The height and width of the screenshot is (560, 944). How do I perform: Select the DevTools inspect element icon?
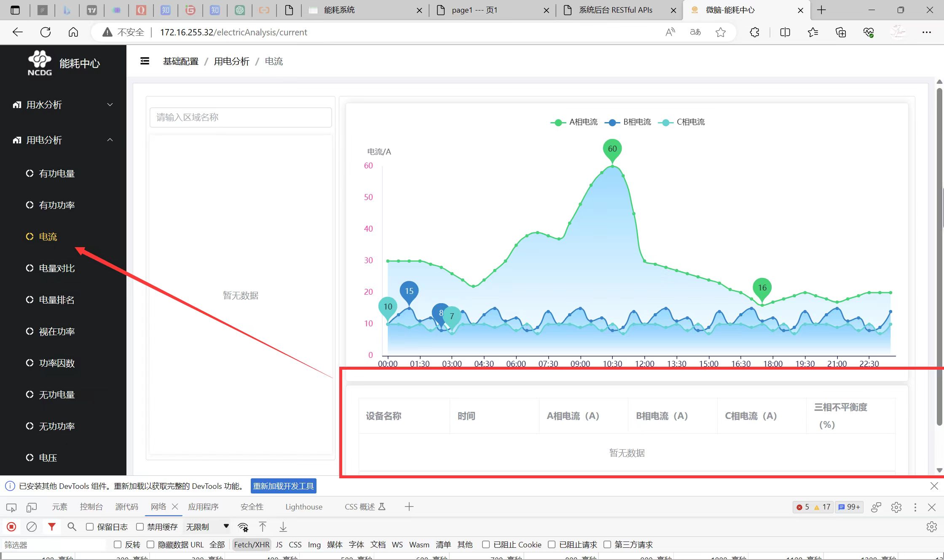pos(11,507)
